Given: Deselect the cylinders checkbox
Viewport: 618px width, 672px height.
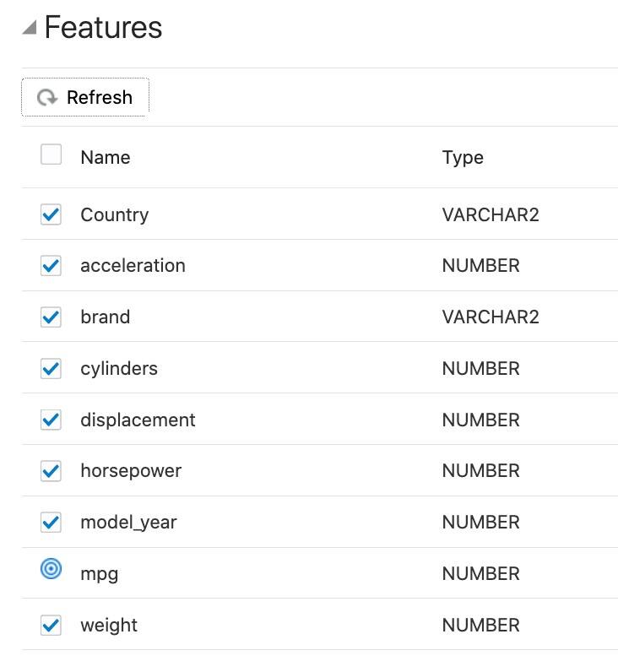Looking at the screenshot, I should (x=51, y=369).
